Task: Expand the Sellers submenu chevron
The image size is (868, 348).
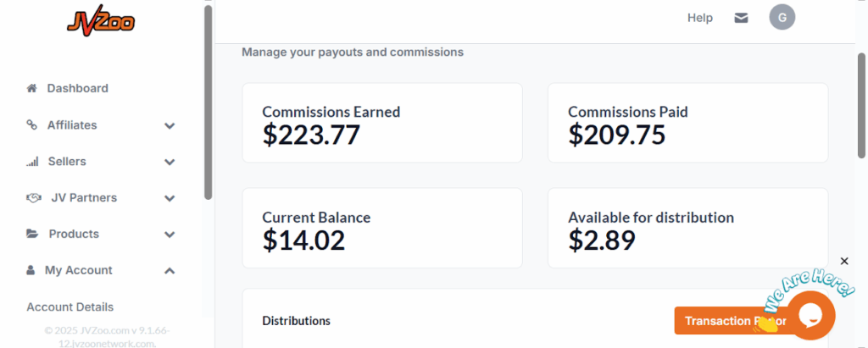Action: (170, 162)
